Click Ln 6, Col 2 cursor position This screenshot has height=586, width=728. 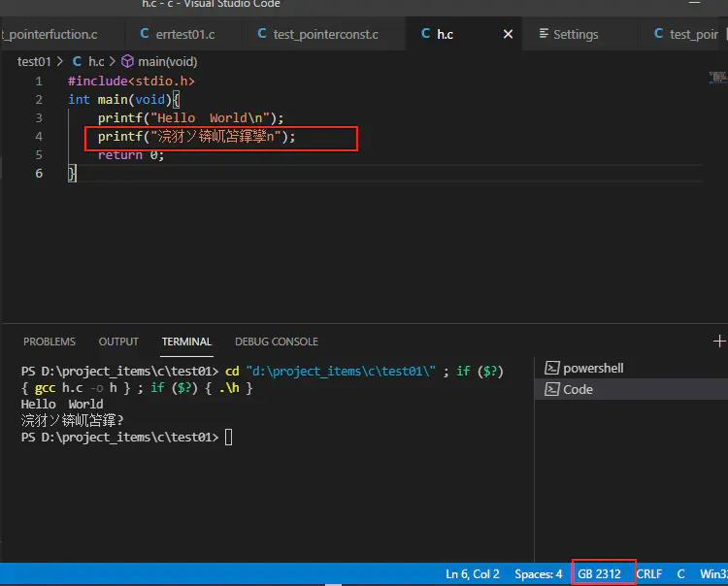[473, 573]
